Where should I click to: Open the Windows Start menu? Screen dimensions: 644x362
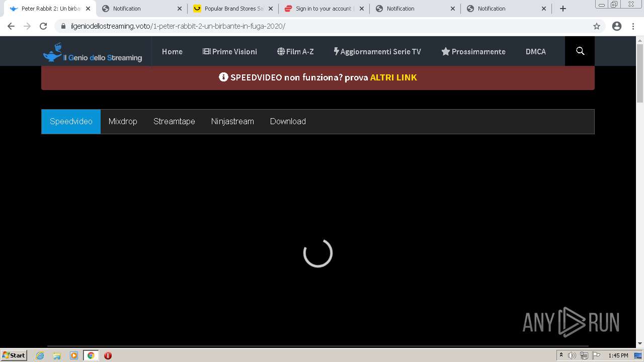coord(14,355)
